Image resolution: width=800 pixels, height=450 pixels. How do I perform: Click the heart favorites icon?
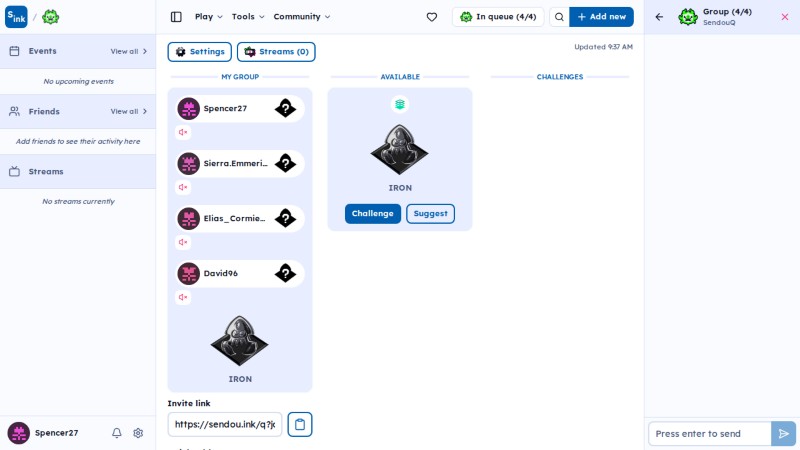(432, 17)
